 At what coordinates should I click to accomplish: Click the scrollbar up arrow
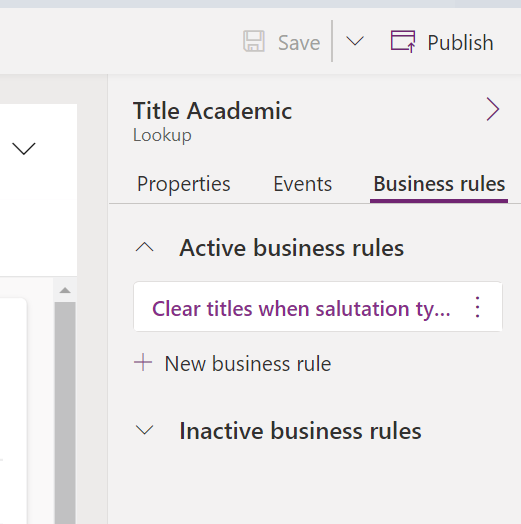point(65,290)
